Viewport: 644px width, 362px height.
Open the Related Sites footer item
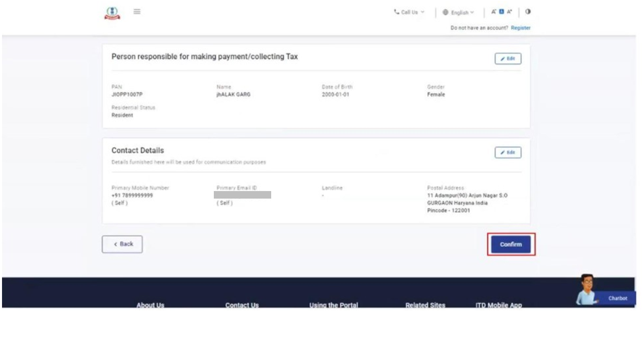click(425, 305)
